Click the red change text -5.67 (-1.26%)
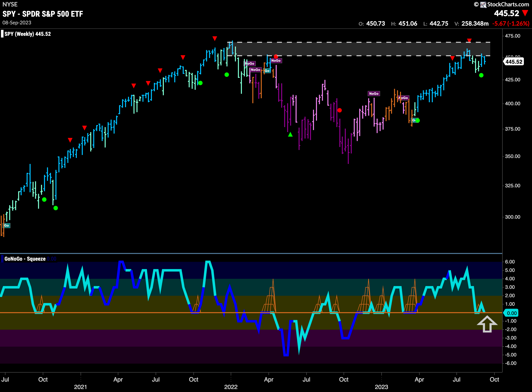The image size is (532, 392). click(511, 24)
